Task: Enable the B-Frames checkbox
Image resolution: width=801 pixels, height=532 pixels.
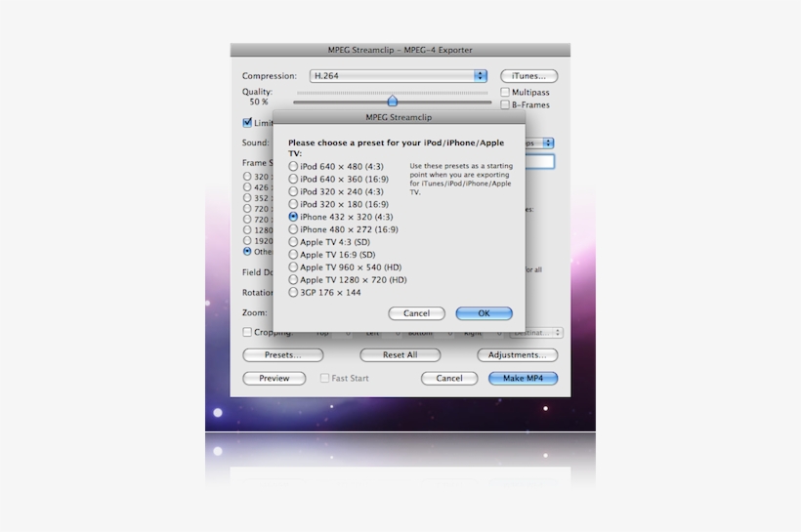Action: coord(505,104)
